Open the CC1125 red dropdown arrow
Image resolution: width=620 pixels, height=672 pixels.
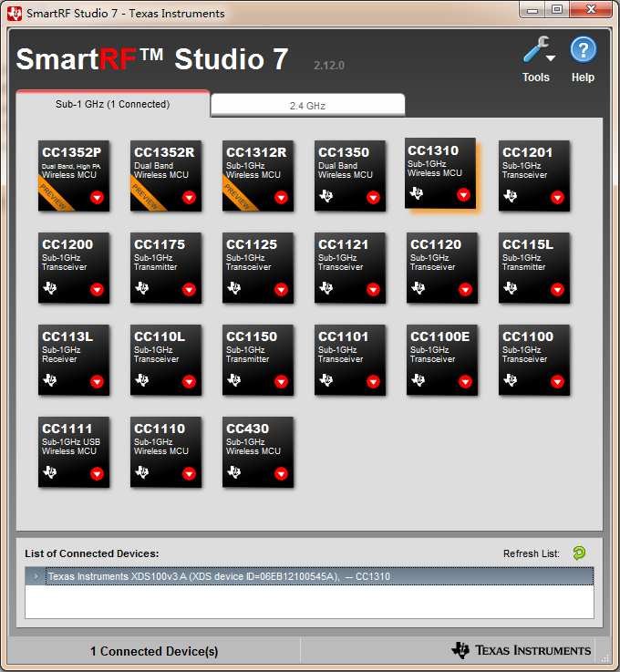click(x=281, y=290)
